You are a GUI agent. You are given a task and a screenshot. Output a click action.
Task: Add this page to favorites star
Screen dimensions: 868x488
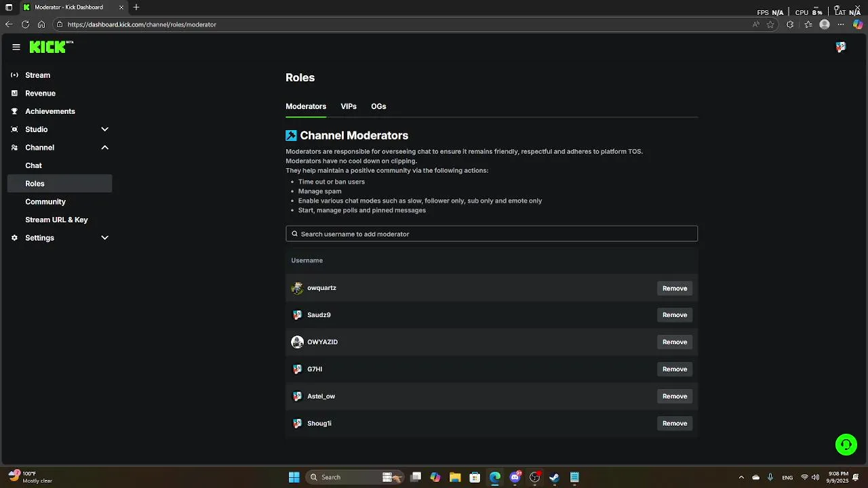[770, 24]
